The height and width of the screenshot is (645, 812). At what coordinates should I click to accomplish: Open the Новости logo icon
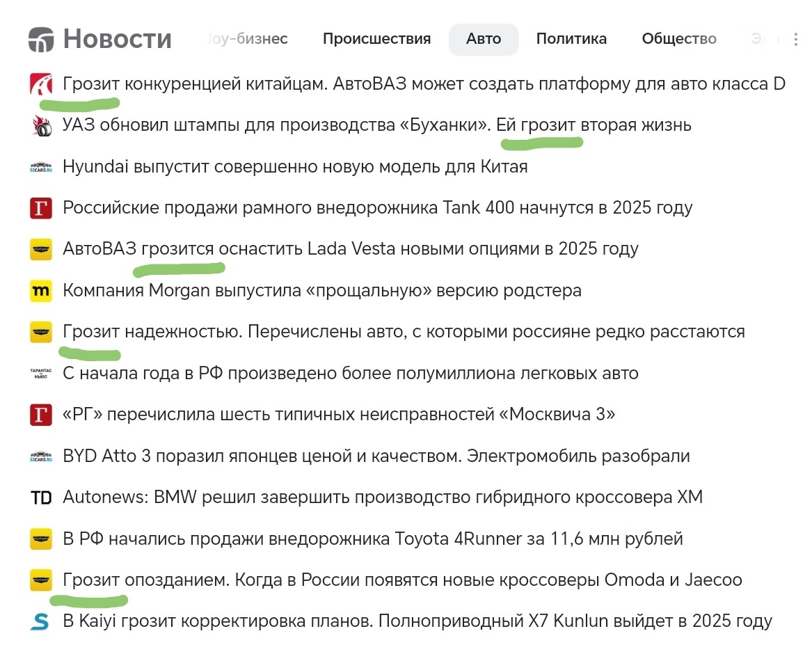(41, 40)
